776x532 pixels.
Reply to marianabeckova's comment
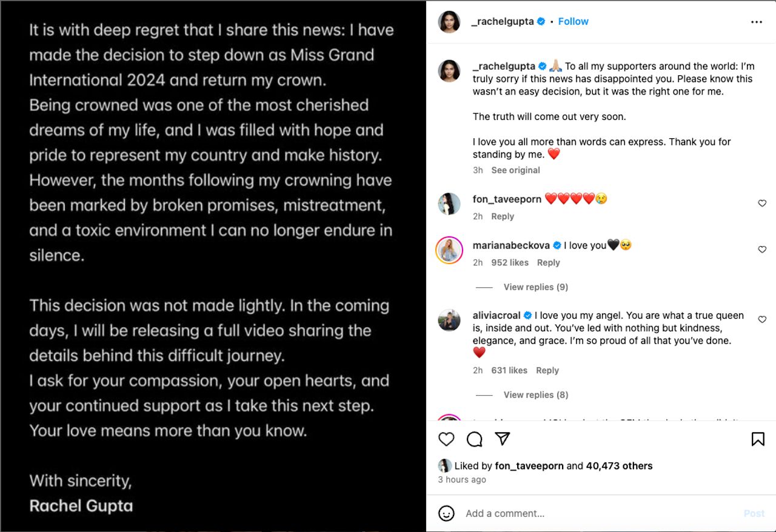tap(548, 262)
